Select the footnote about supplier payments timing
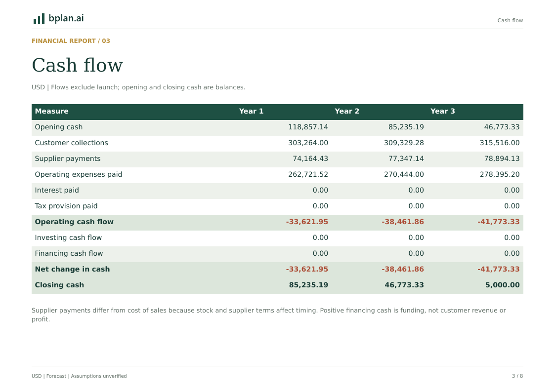This screenshot has height=392, width=555. coord(269,315)
